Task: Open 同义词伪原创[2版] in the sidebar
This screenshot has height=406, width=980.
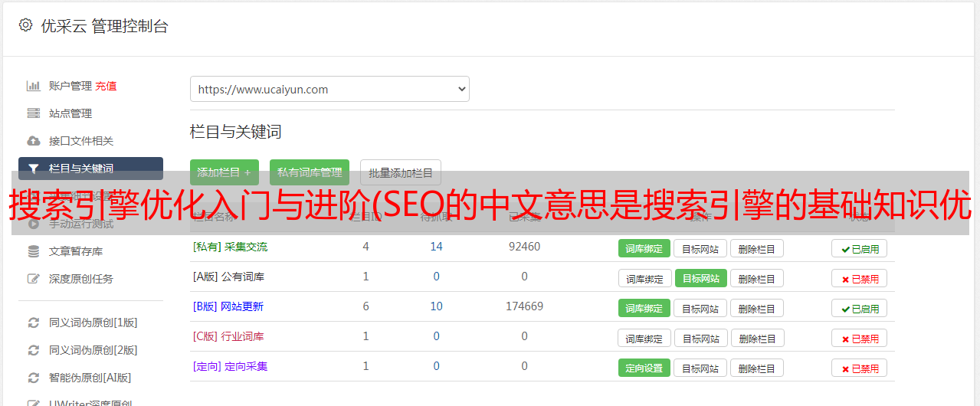Action: tap(93, 350)
